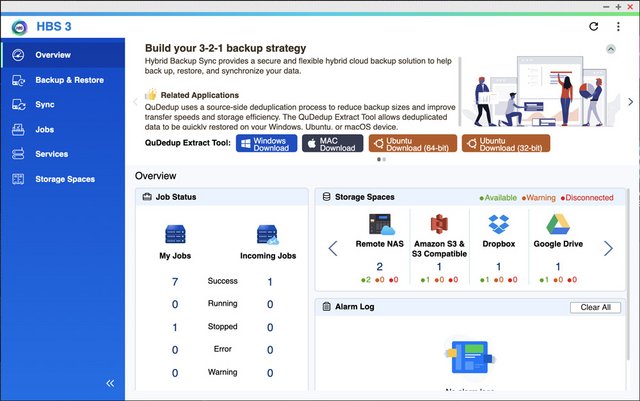The height and width of the screenshot is (401, 640).
Task: Show the next banner slide
Action: click(x=631, y=102)
